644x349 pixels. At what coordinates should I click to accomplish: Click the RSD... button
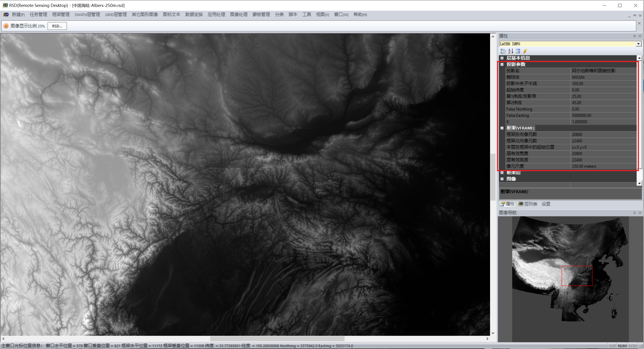[x=57, y=26]
